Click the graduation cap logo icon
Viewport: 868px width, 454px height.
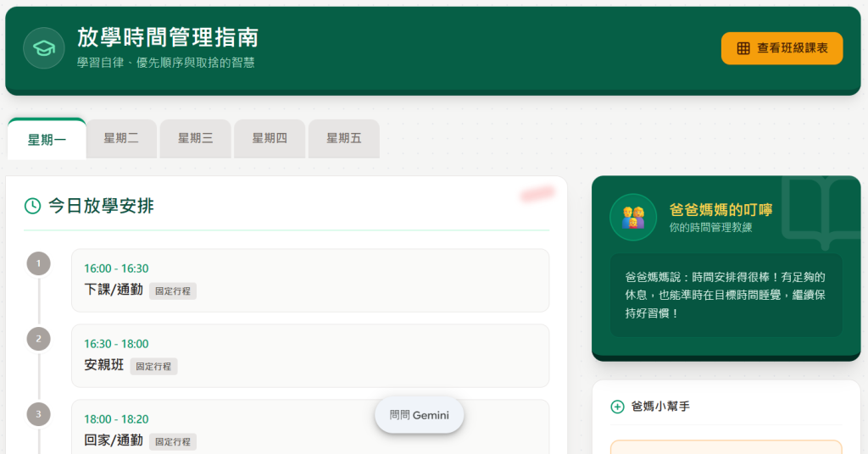pyautogui.click(x=44, y=48)
